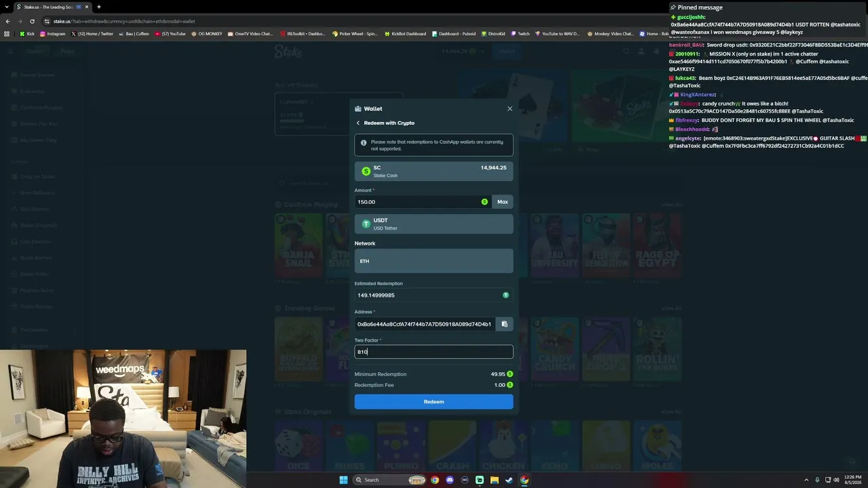
Task: Click the browser back arrow
Action: [x=8, y=21]
